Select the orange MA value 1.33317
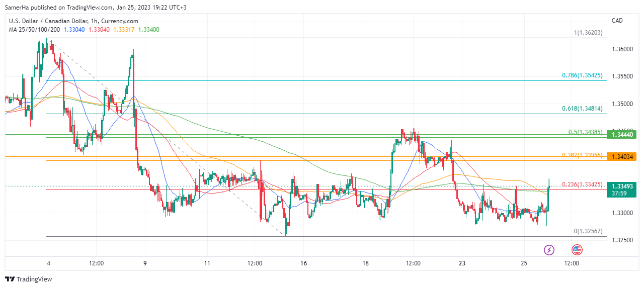Screen dimensions: 644x288 click(124, 30)
